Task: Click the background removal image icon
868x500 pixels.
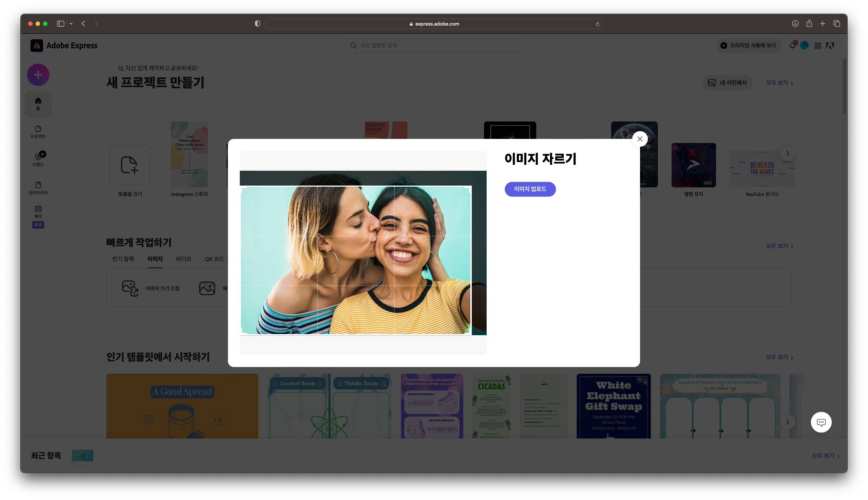Action: coord(207,288)
